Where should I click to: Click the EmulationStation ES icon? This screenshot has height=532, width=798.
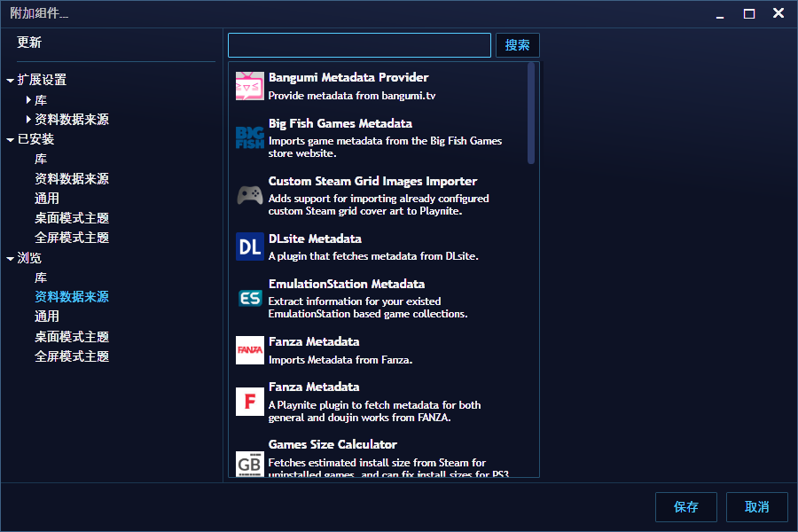coord(249,298)
